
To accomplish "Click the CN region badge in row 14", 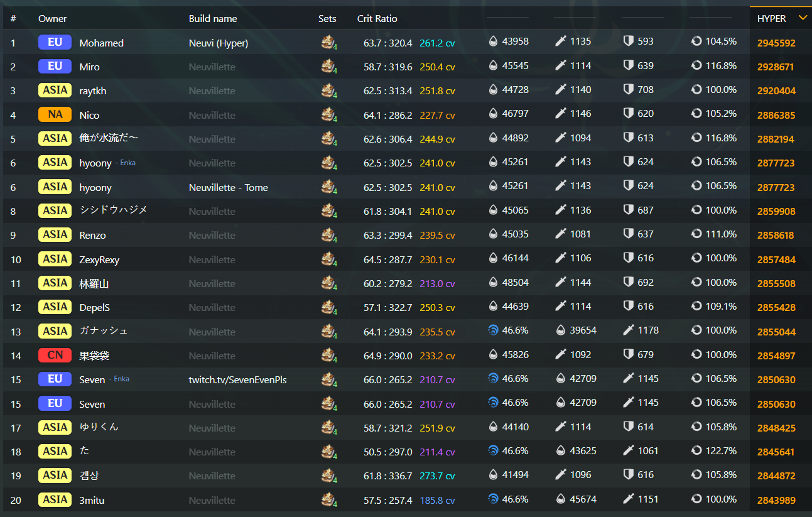I will [x=55, y=356].
